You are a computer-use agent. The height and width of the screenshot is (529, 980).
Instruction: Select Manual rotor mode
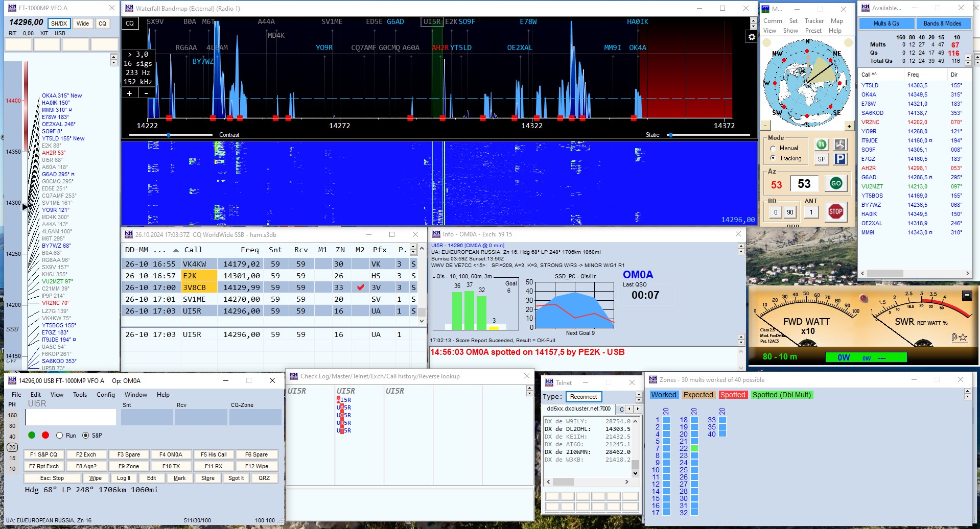point(773,148)
